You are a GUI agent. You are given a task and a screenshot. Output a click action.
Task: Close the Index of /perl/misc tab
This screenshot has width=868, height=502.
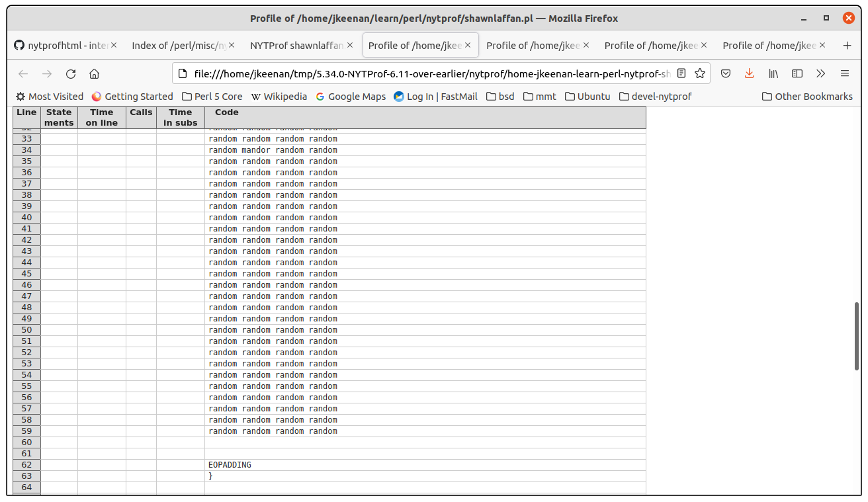pos(232,46)
